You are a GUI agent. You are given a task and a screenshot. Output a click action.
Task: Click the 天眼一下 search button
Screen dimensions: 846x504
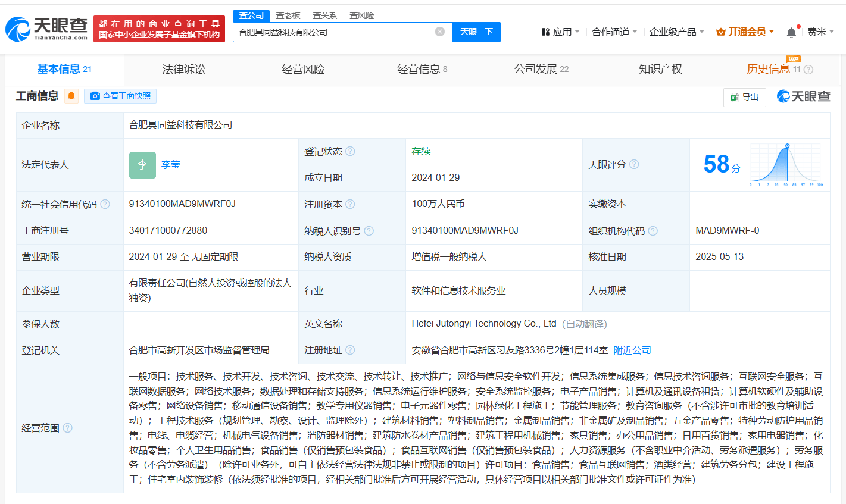tap(476, 32)
